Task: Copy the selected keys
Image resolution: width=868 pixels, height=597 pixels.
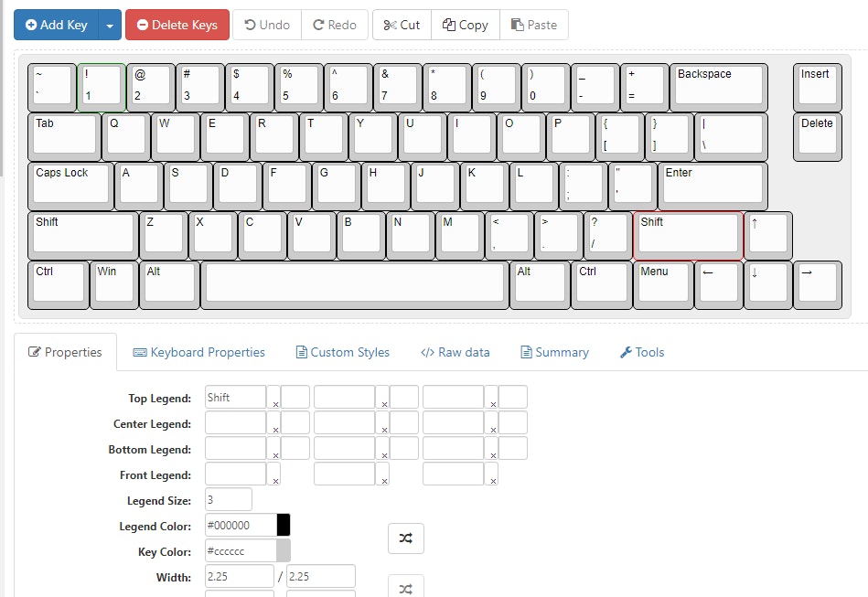Action: click(466, 25)
